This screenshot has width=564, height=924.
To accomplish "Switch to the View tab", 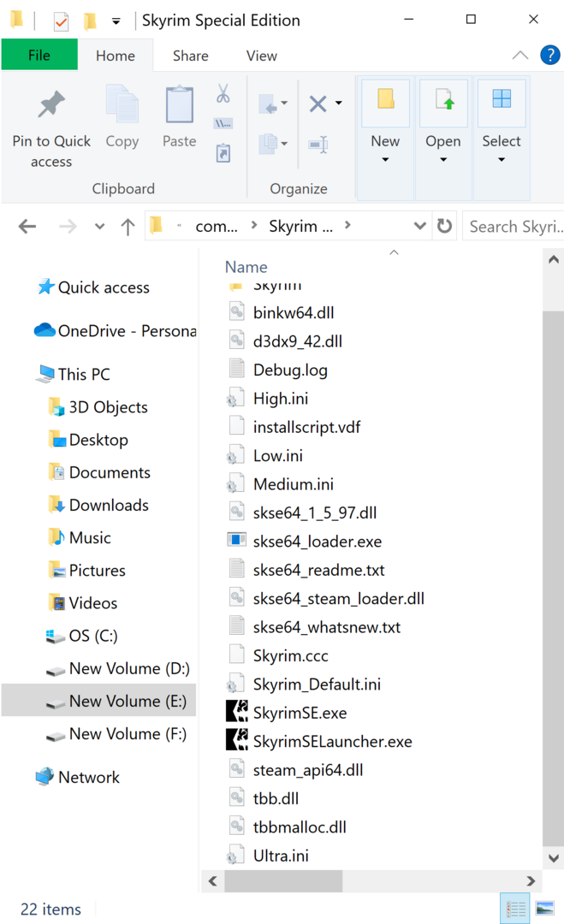I will (262, 56).
